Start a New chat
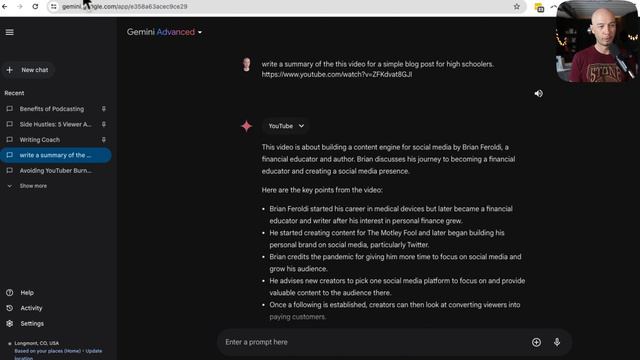640x360 pixels. pyautogui.click(x=28, y=70)
